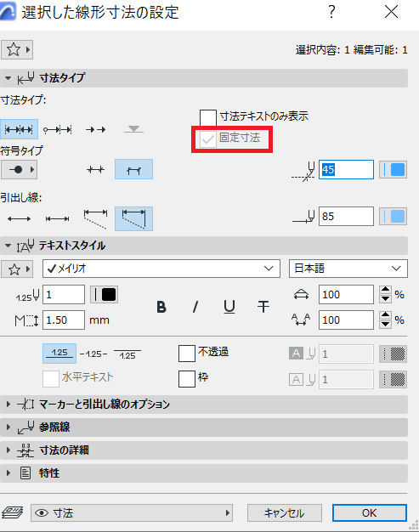
Task: Click the text frame pen icon
Action: pyautogui.click(x=302, y=379)
